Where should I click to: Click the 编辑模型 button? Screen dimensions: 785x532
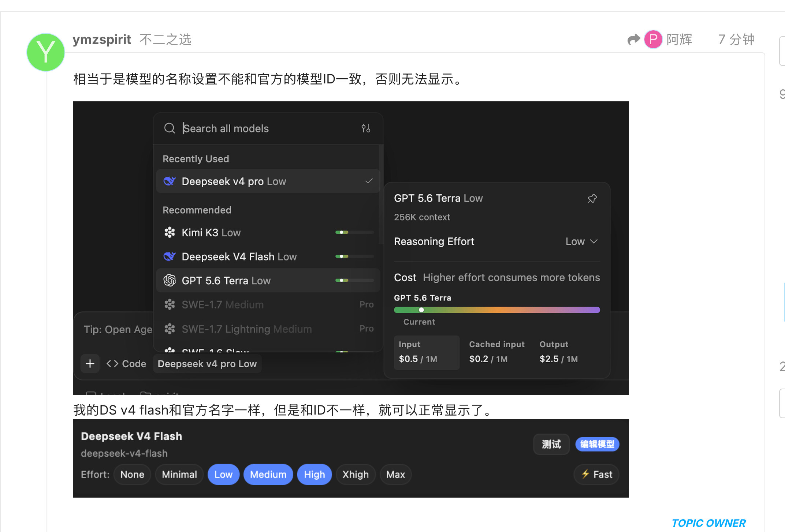(597, 444)
